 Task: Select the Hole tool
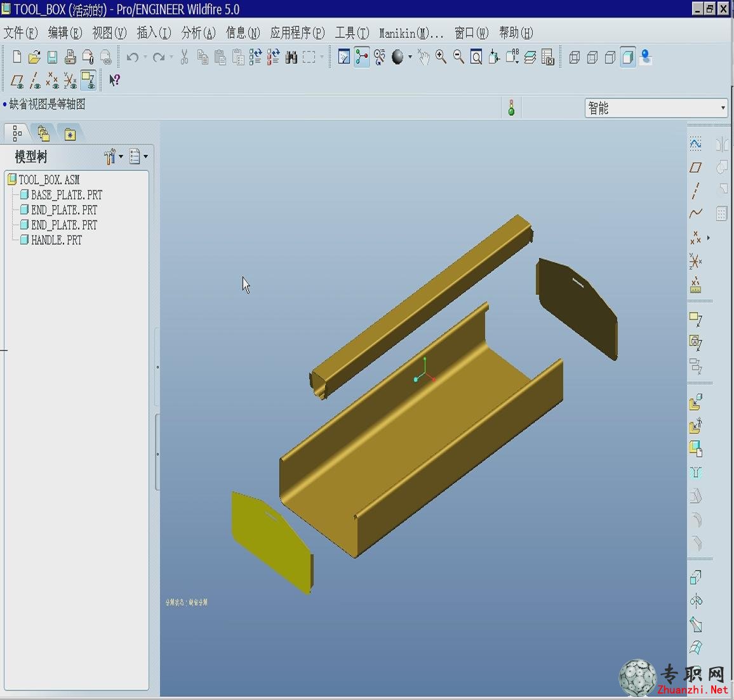pos(696,473)
